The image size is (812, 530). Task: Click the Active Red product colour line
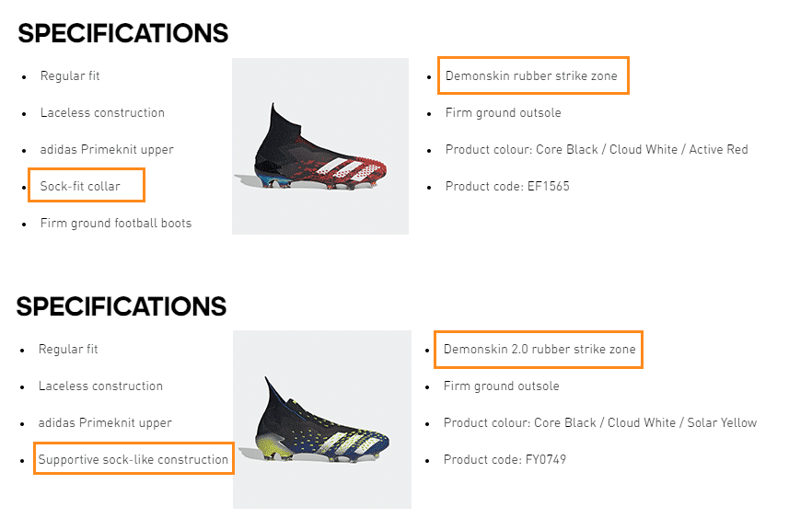pos(597,150)
